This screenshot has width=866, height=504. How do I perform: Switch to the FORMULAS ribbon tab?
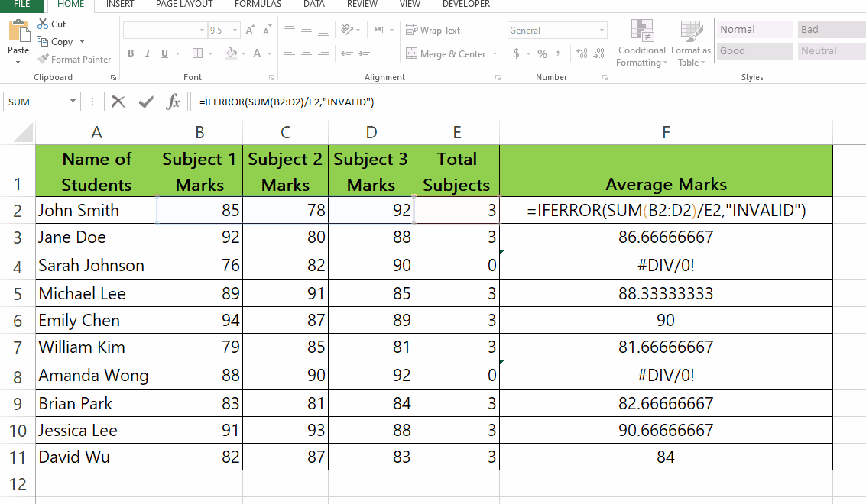(257, 5)
